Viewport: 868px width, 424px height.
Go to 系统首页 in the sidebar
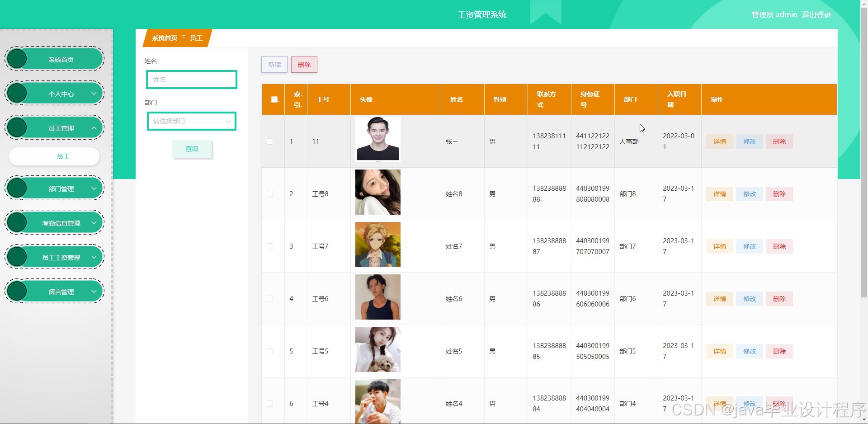pos(55,59)
